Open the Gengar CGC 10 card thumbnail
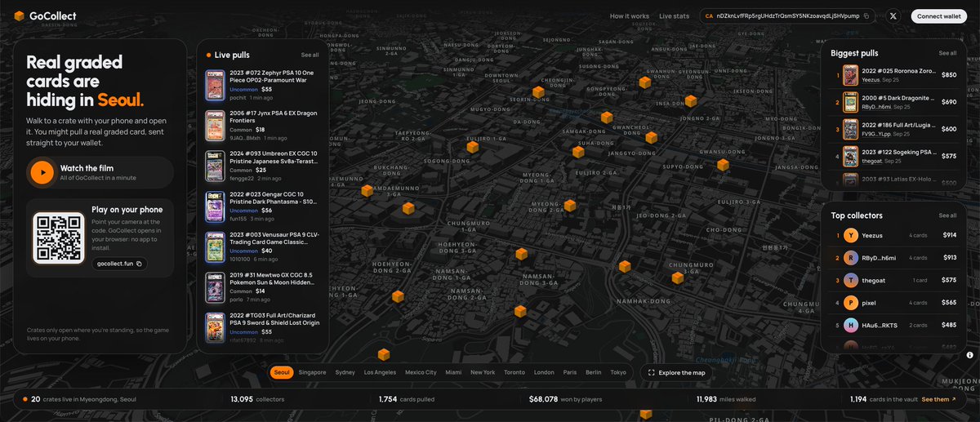The image size is (980, 422). [x=216, y=207]
